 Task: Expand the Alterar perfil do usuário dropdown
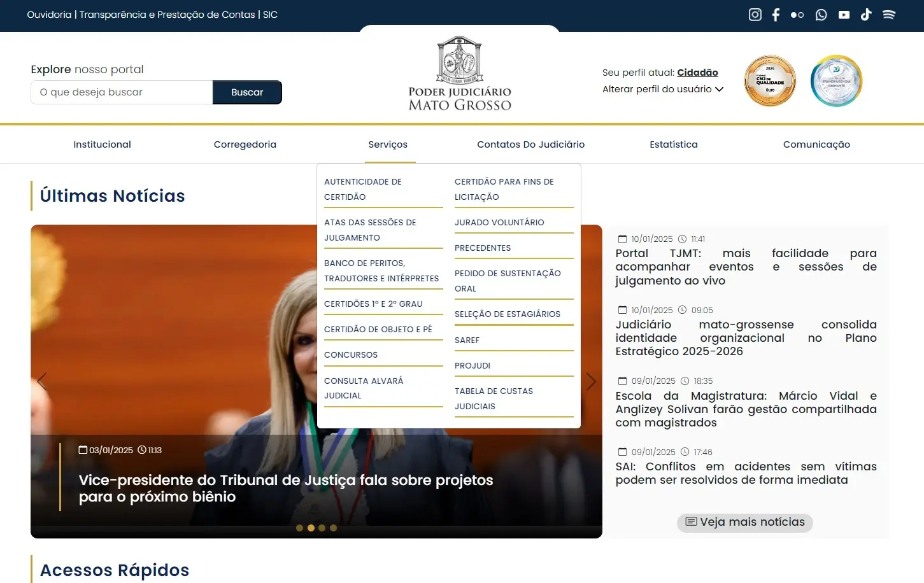(662, 89)
